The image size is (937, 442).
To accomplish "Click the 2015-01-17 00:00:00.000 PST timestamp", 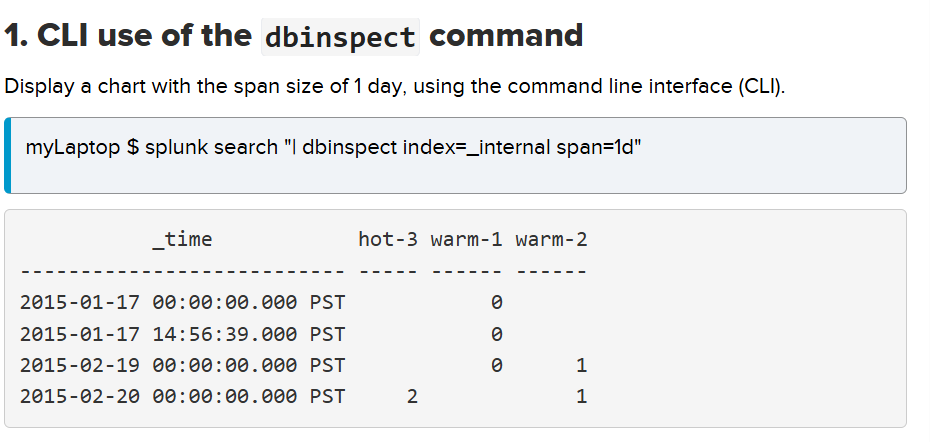I will tap(182, 301).
